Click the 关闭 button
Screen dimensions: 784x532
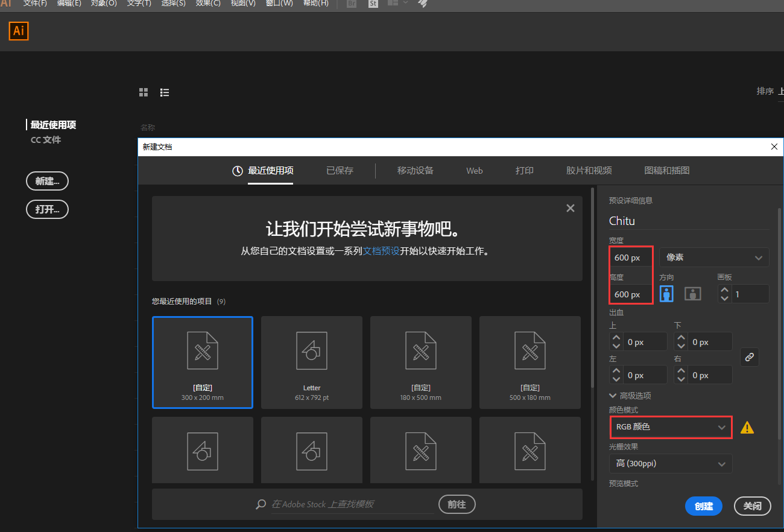(753, 506)
